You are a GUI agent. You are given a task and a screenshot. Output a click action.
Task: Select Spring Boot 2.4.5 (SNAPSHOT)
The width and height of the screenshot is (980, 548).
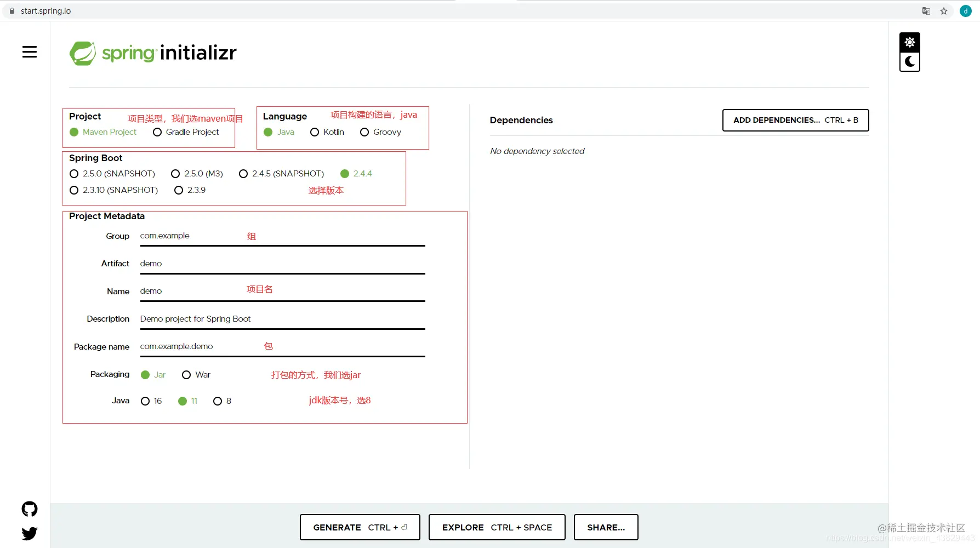pyautogui.click(x=281, y=174)
